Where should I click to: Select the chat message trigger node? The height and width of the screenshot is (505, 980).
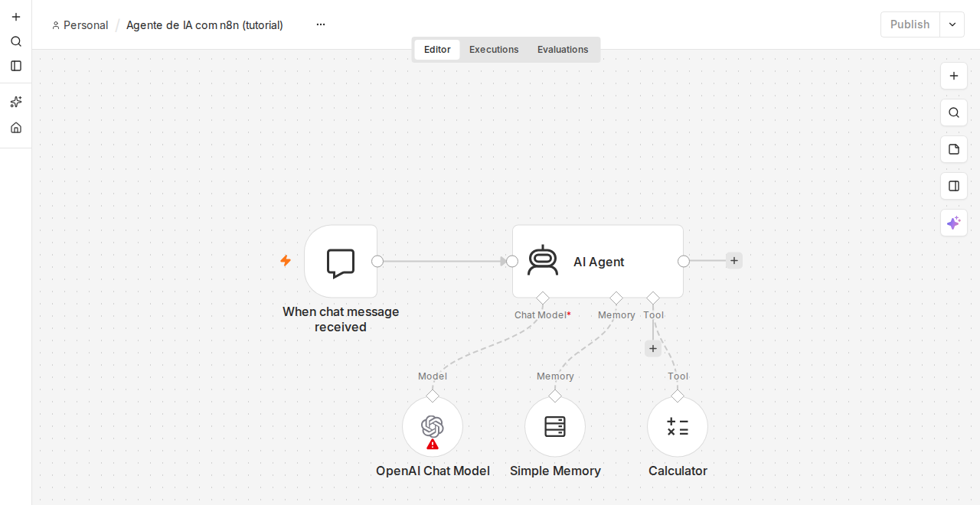pos(341,261)
